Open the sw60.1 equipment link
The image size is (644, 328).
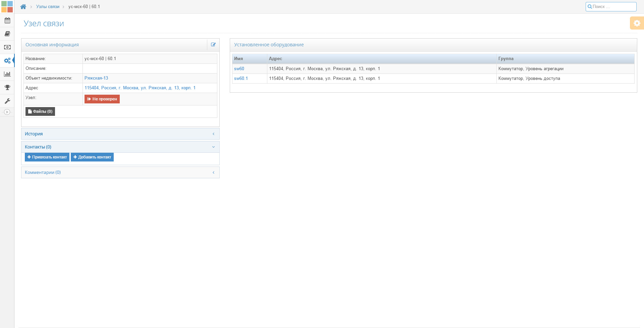click(241, 79)
